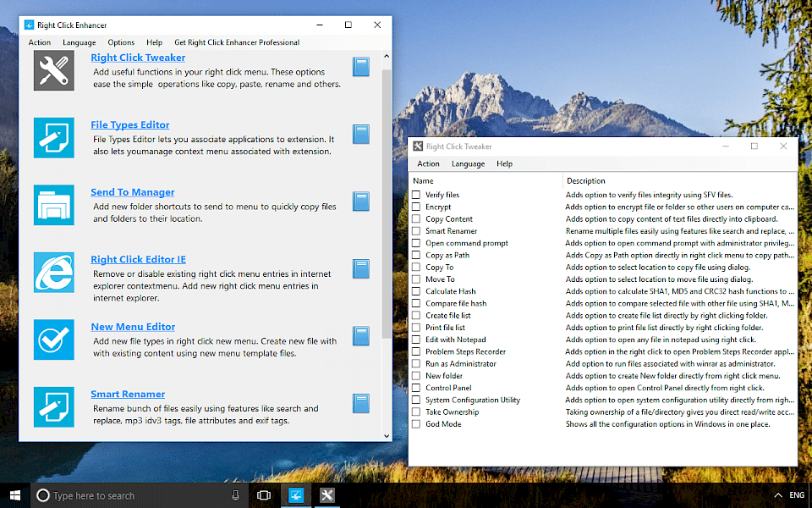
Task: Open the help book icon for Right Click Tweaker
Action: 361,67
